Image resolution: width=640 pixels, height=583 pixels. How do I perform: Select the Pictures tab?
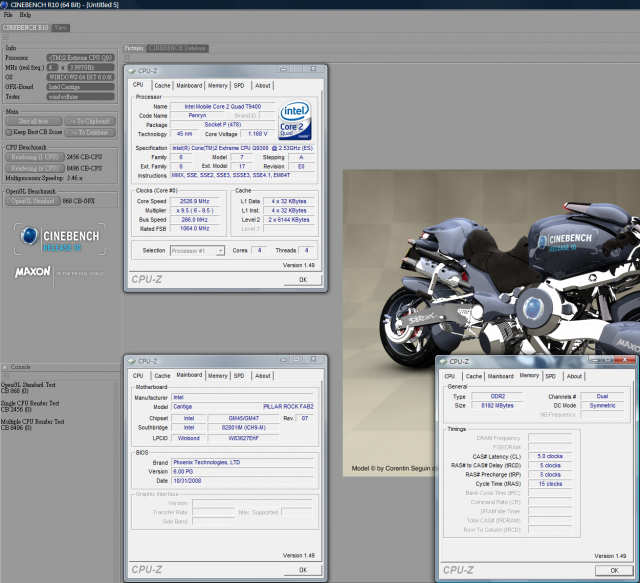click(134, 48)
